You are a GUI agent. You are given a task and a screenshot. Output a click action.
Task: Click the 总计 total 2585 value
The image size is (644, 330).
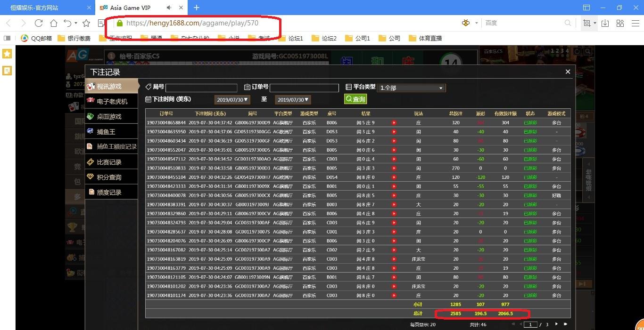coord(455,314)
